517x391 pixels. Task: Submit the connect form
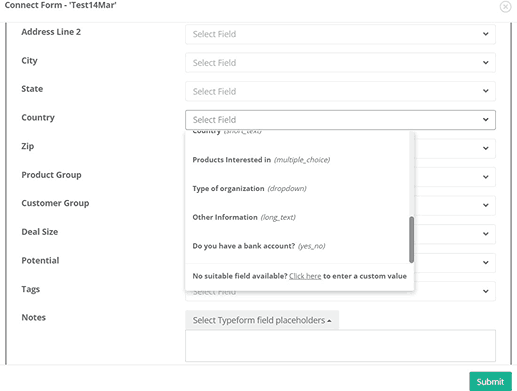click(x=490, y=381)
